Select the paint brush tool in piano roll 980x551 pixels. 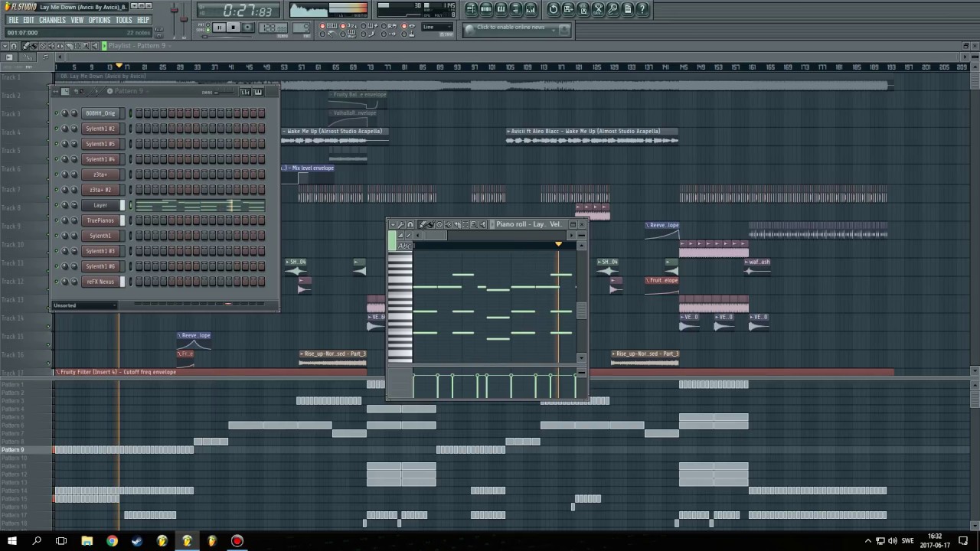click(x=431, y=225)
